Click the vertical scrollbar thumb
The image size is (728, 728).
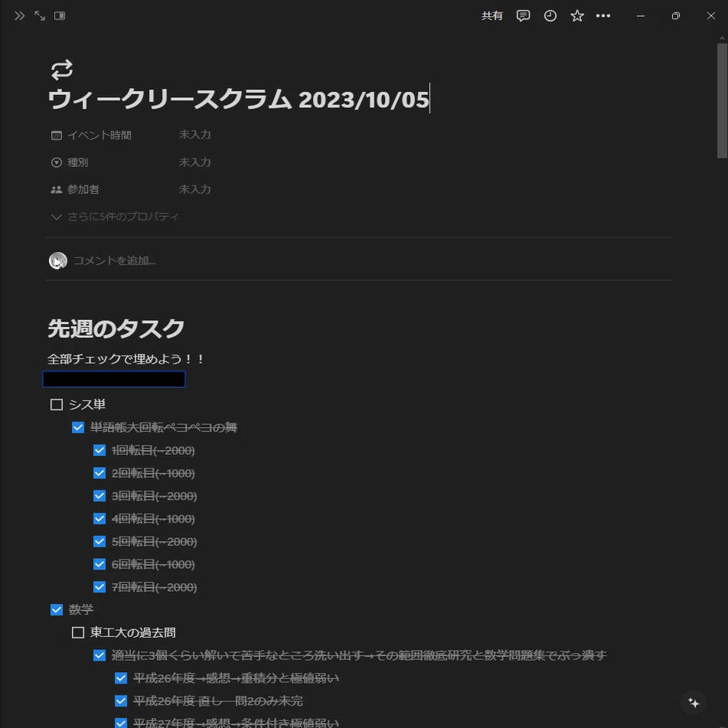[722, 101]
